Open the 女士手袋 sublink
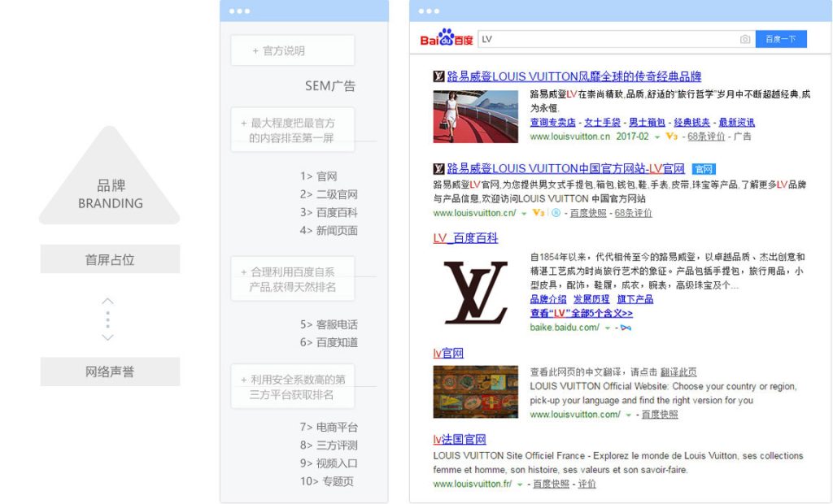 pyautogui.click(x=602, y=122)
